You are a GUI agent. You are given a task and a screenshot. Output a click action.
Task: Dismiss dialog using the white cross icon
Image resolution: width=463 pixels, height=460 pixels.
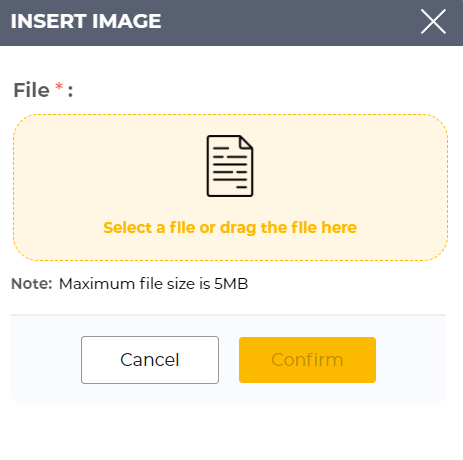point(433,22)
